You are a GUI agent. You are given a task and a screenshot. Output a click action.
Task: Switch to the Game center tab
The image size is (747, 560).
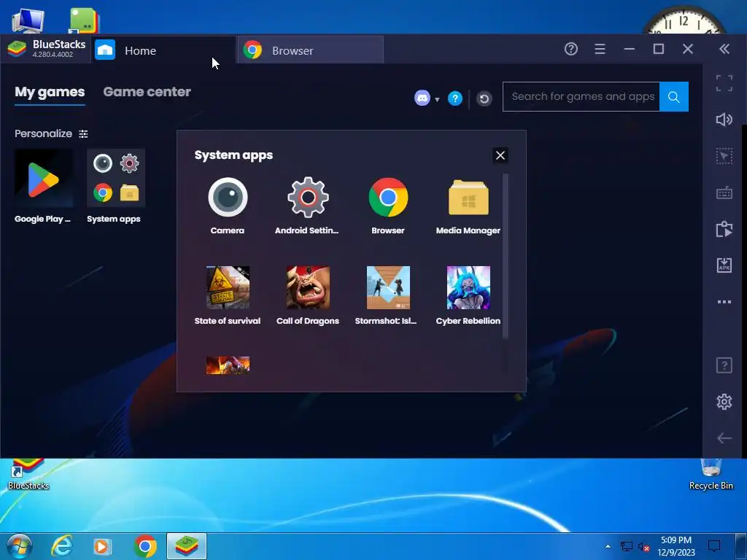(x=147, y=92)
